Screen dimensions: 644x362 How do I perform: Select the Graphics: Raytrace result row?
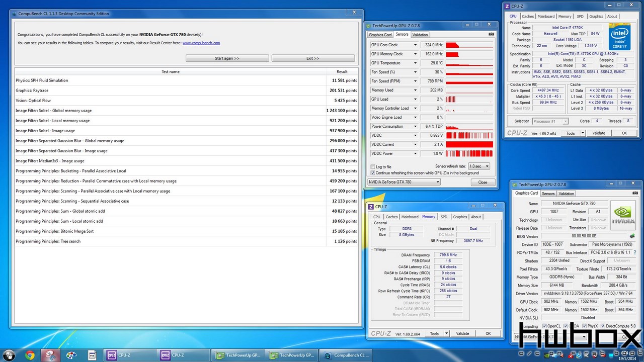pos(186,90)
